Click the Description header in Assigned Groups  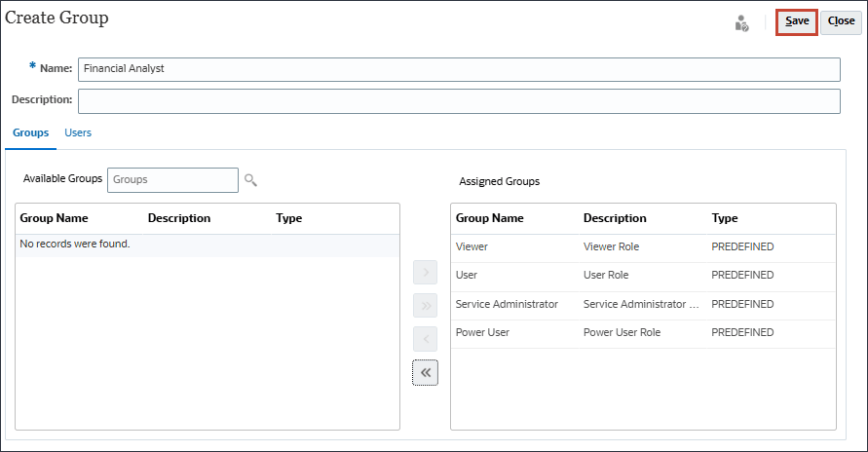(615, 218)
